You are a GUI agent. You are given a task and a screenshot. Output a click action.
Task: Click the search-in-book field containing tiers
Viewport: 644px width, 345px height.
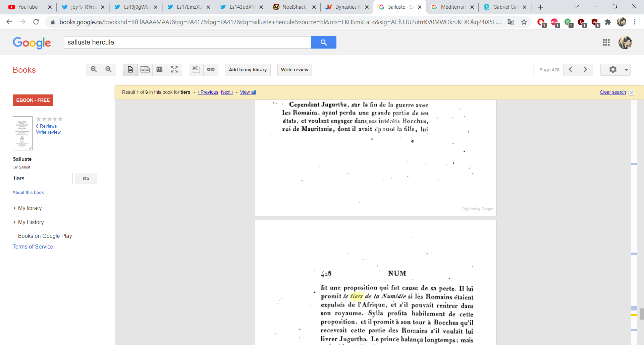click(43, 179)
